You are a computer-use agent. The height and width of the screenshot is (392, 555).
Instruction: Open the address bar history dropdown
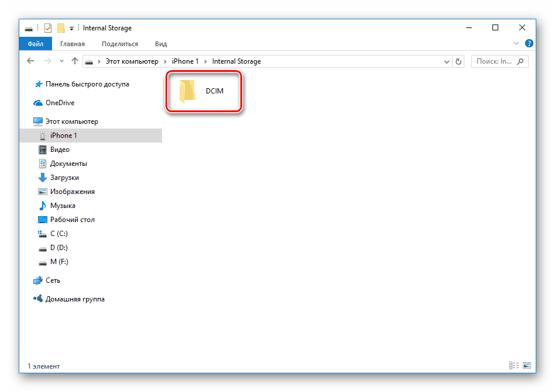point(447,61)
